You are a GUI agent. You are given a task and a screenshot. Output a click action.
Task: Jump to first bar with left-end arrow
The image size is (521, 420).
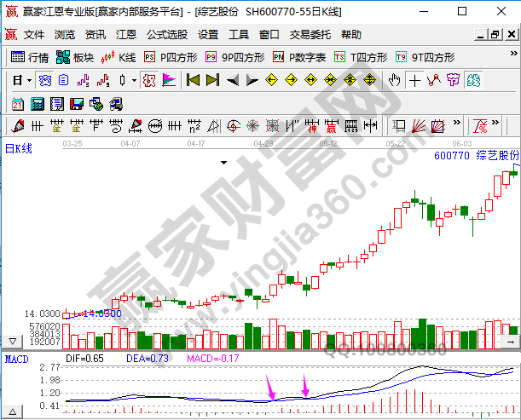click(193, 80)
